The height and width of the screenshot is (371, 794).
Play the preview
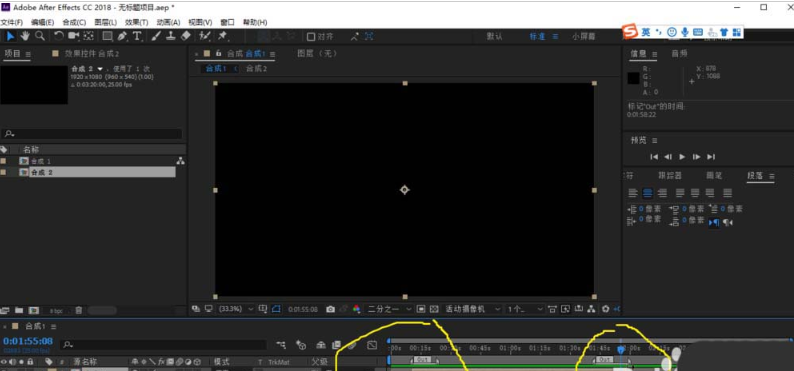682,157
